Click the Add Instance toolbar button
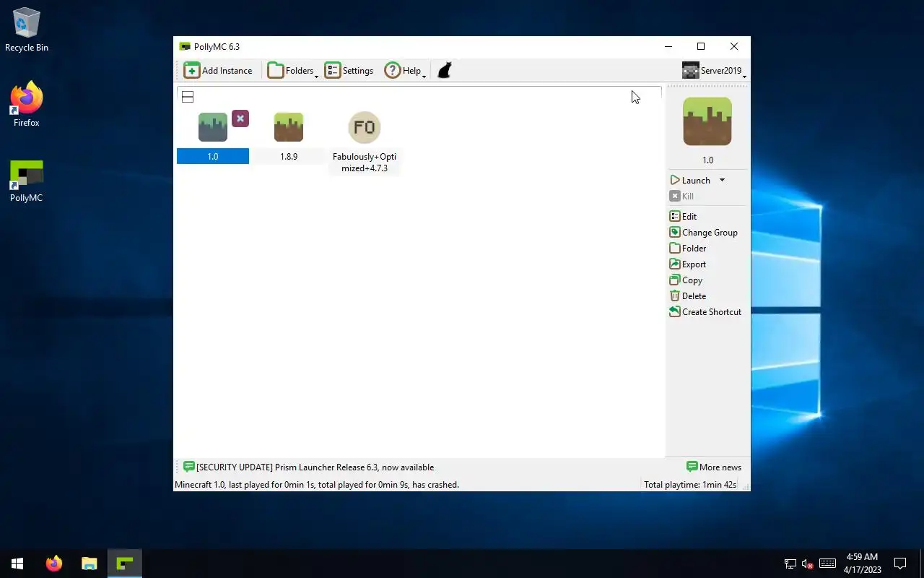The width and height of the screenshot is (924, 578). (x=218, y=70)
